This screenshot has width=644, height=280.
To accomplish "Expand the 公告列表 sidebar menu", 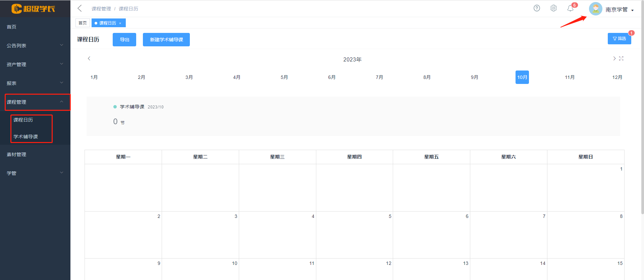I will [35, 46].
